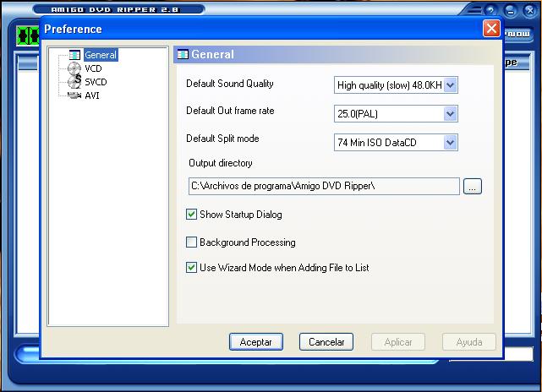Enable Background Processing checkbox
542x392 pixels.
point(191,242)
